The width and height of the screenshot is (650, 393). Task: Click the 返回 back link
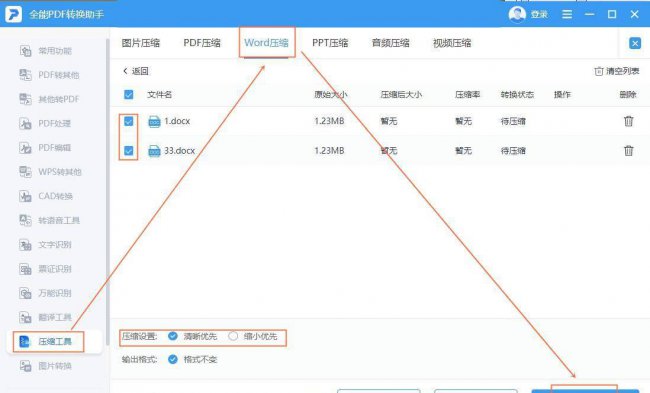click(x=136, y=71)
